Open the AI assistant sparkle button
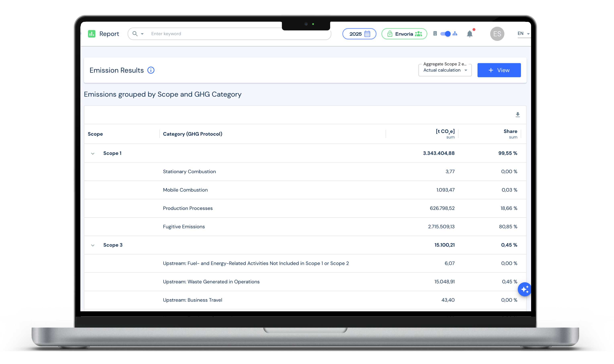This screenshot has width=614, height=364. click(524, 289)
